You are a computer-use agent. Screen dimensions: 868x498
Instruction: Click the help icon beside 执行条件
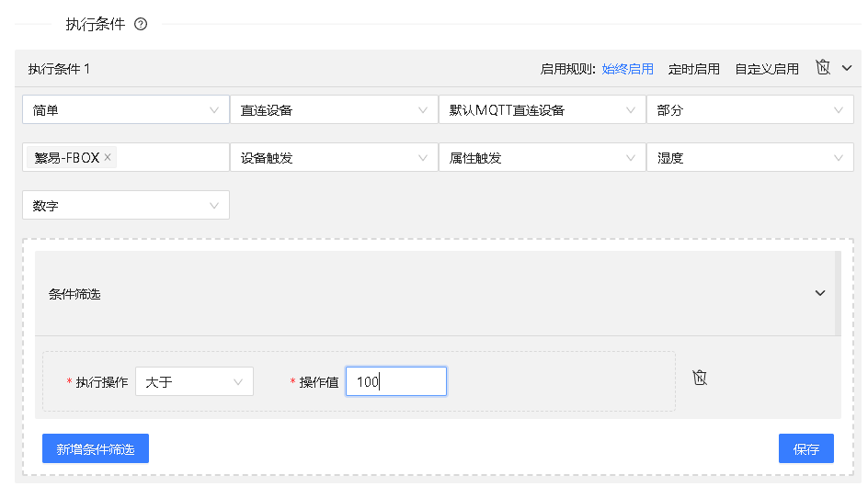click(x=141, y=25)
